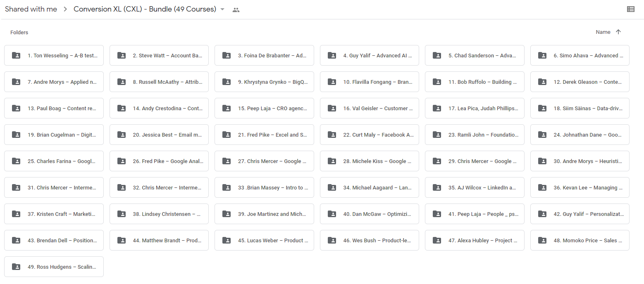Screen dimensions: 644x284
Task: Select 48. Momoko Price folder name
Action: tap(588, 241)
